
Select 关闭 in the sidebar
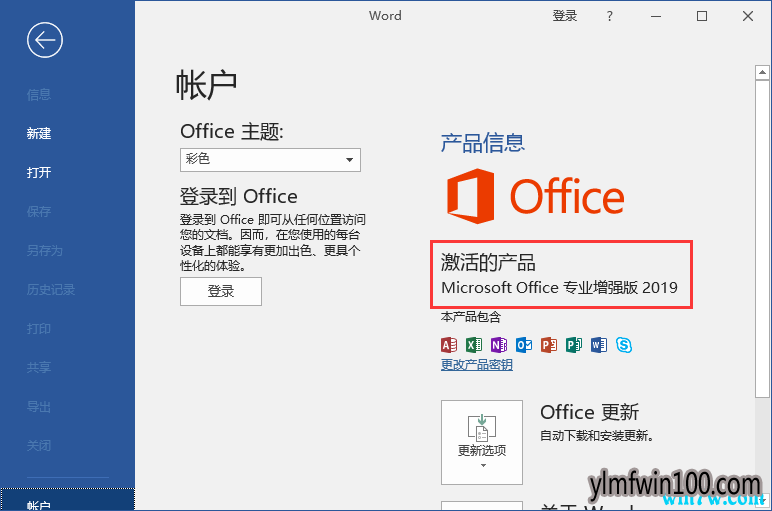(x=39, y=446)
